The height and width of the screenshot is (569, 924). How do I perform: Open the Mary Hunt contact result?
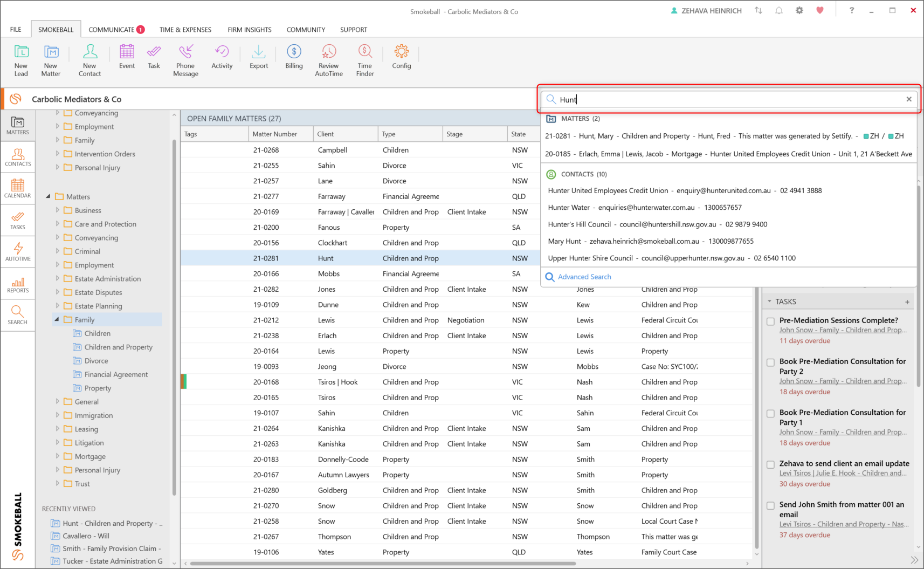[x=729, y=241]
